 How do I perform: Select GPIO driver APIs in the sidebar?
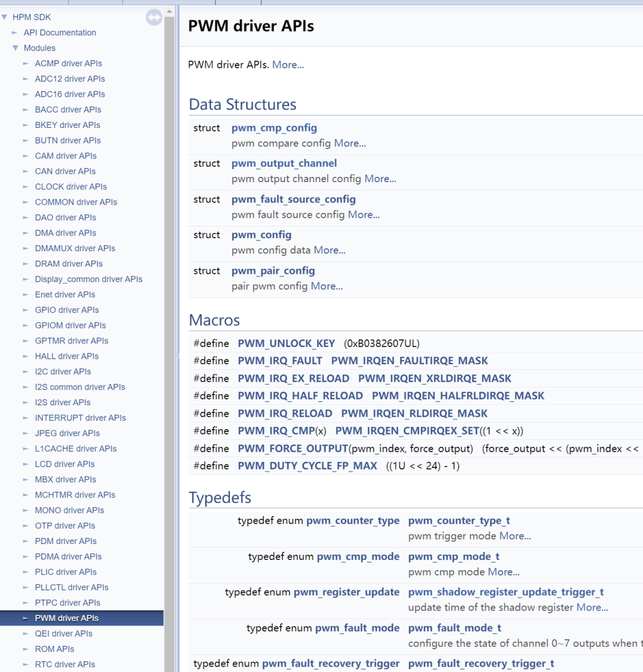(67, 310)
